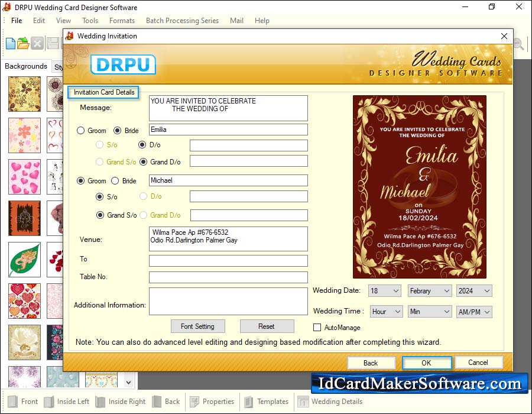The height and width of the screenshot is (414, 532).
Task: Open Templates in the bottom bar
Action: point(267,402)
